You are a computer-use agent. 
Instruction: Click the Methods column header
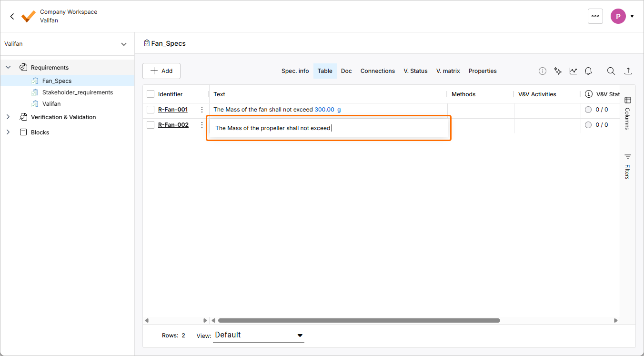coord(463,94)
